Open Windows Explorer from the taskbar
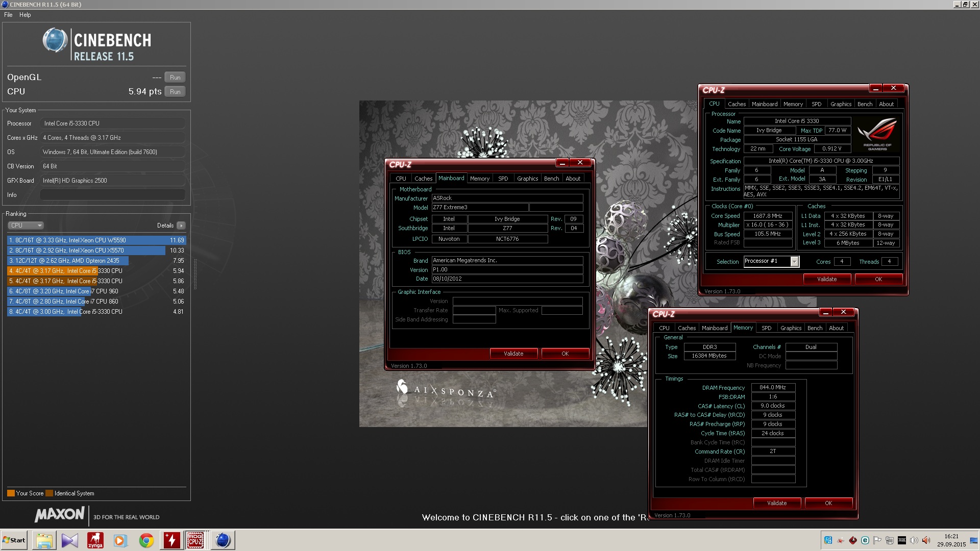This screenshot has width=980, height=551. (44, 540)
